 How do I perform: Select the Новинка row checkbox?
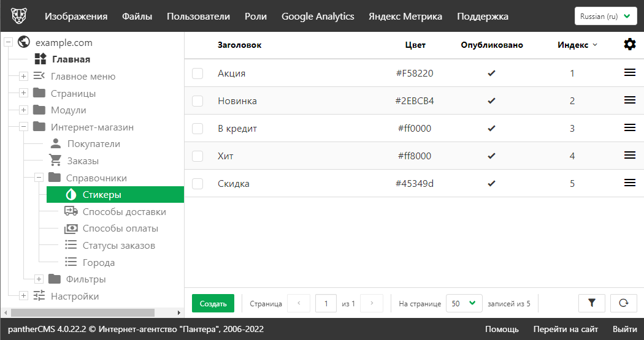pyautogui.click(x=197, y=101)
